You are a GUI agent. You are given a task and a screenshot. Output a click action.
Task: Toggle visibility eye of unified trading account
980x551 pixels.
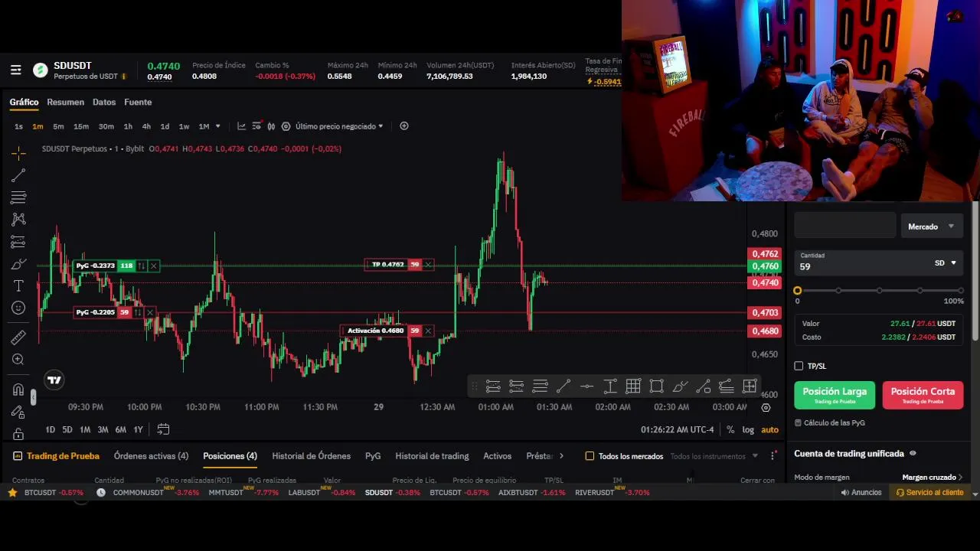[x=913, y=454]
